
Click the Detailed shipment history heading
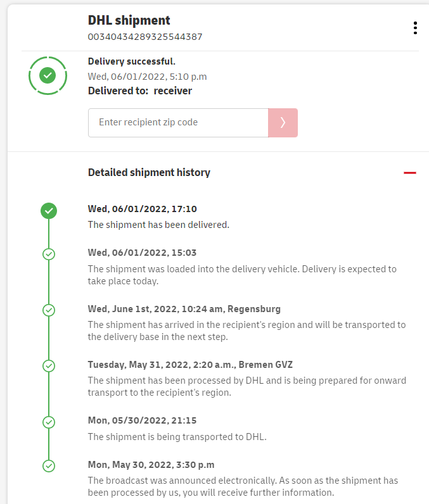click(149, 172)
